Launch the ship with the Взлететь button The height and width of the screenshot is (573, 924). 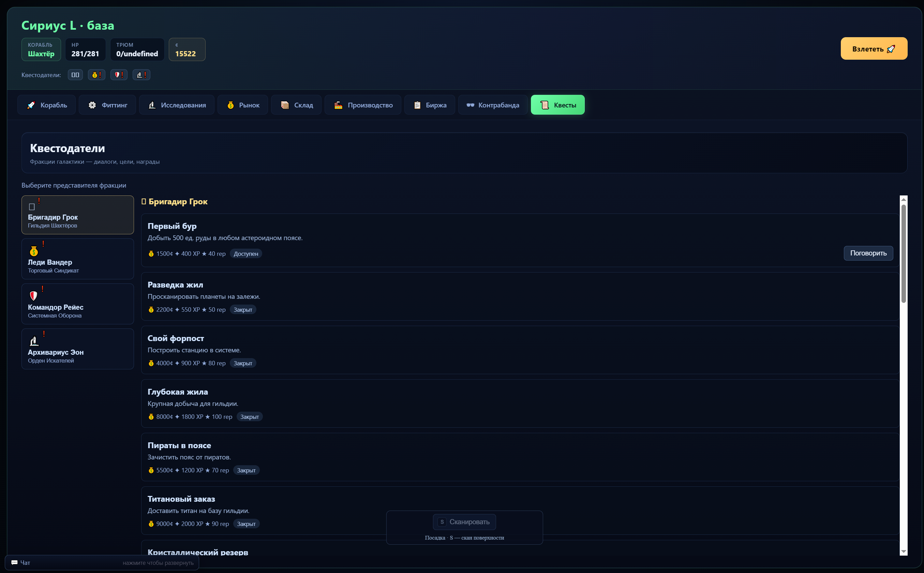pos(874,48)
